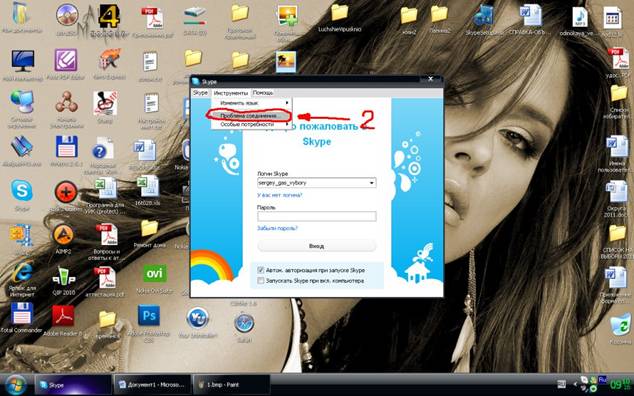The height and width of the screenshot is (396, 634).
Task: Open the black number 4 game icon
Action: 108,15
